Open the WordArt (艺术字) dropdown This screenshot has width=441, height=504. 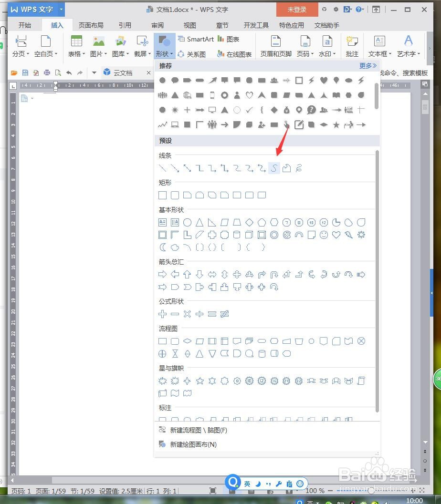tap(408, 47)
